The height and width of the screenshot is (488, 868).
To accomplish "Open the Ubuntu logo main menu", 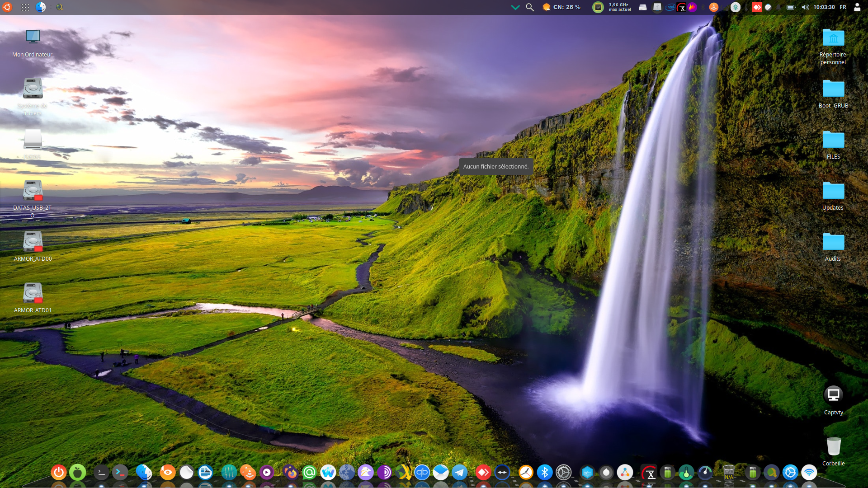I will pos(7,7).
